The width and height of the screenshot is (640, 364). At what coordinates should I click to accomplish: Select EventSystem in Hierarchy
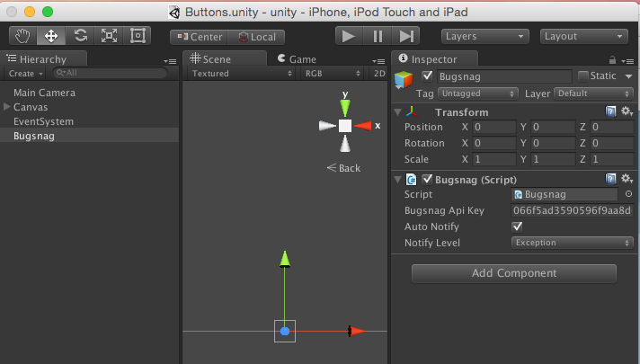(x=44, y=121)
